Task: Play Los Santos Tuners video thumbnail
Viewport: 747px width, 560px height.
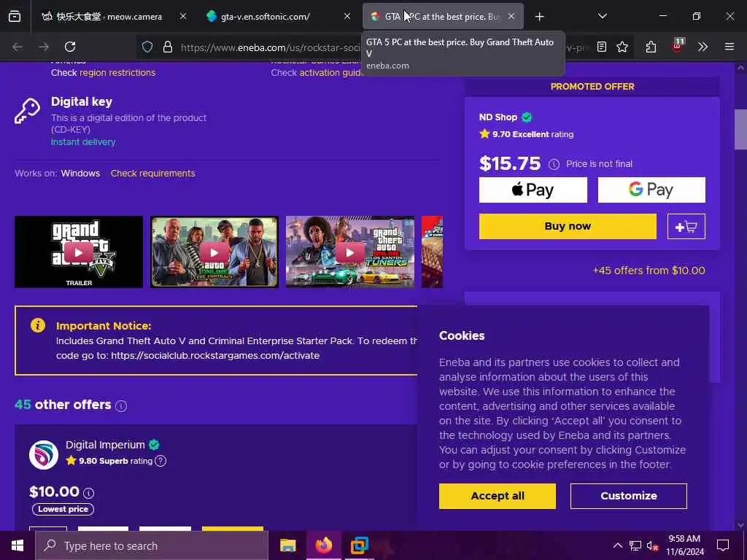Action: (349, 252)
